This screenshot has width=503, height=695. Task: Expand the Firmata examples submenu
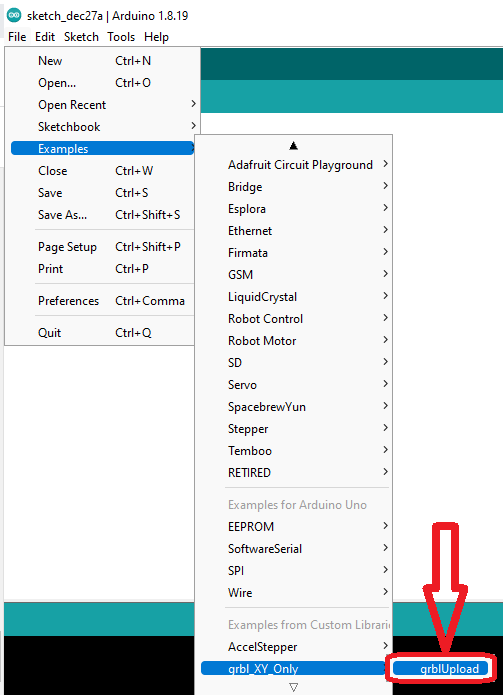(x=295, y=253)
